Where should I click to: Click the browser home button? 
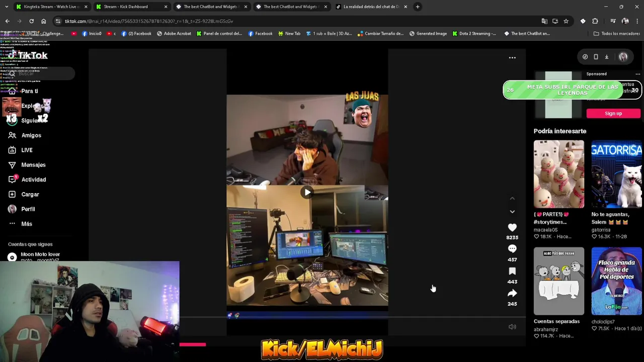coord(43,21)
